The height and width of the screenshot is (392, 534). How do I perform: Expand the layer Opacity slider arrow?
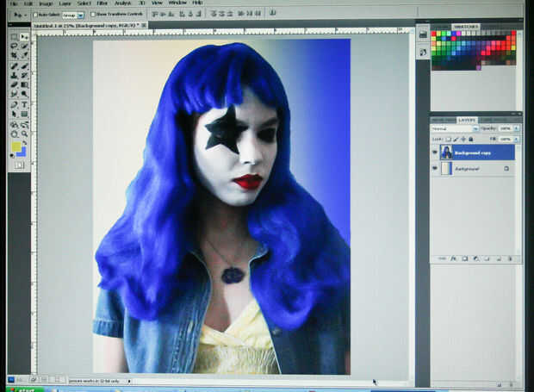[x=517, y=128]
